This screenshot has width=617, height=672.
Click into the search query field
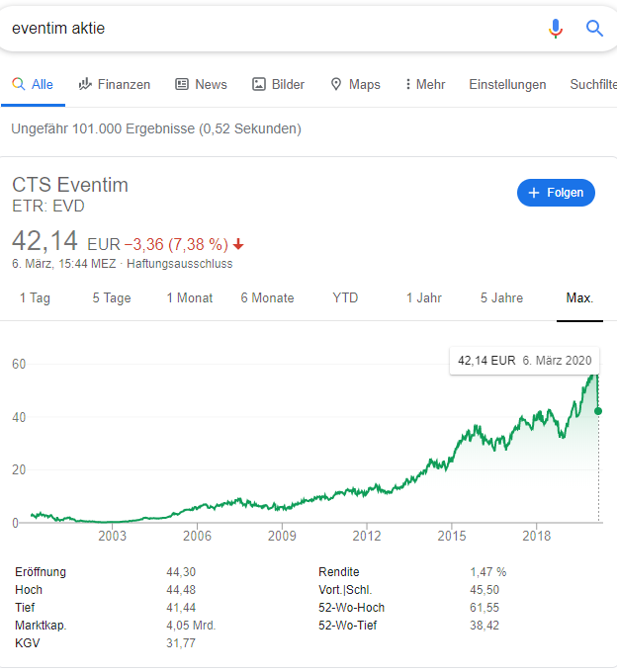[x=267, y=29]
